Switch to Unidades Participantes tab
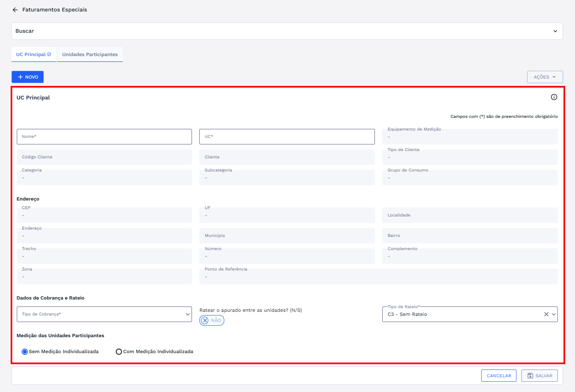Screen dimensions: 575x392 click(x=90, y=54)
